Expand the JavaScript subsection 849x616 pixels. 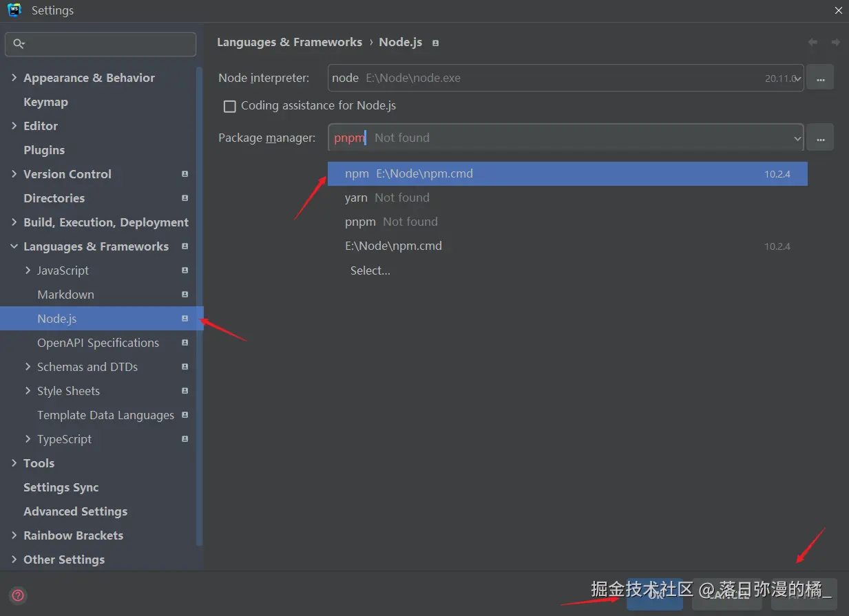[x=28, y=270]
